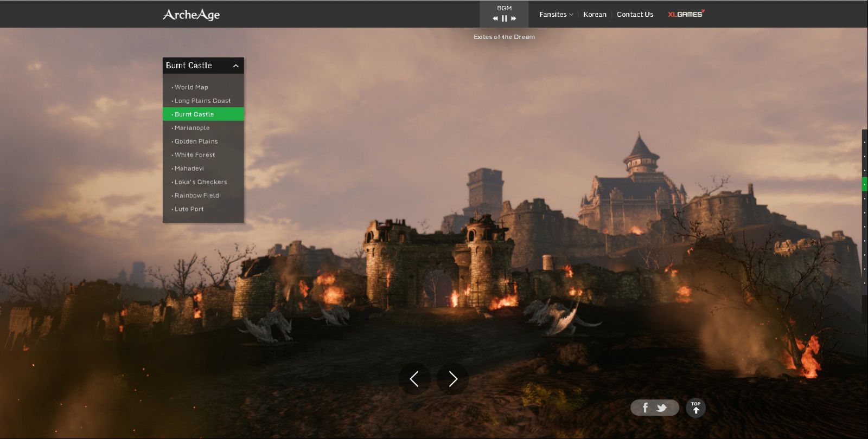This screenshot has width=868, height=439.
Task: Click the green active section marker
Action: pos(865,184)
